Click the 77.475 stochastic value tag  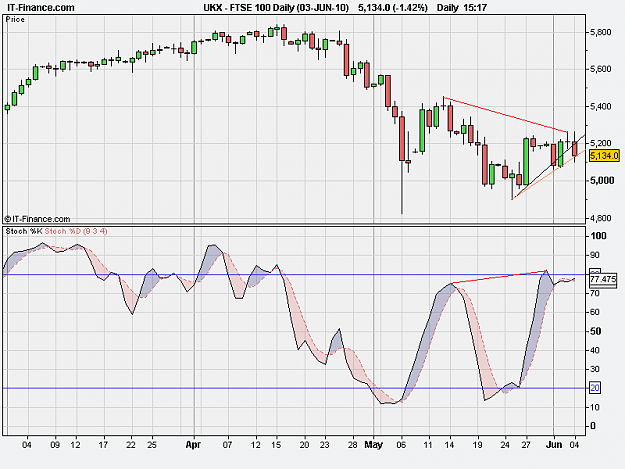[x=603, y=279]
